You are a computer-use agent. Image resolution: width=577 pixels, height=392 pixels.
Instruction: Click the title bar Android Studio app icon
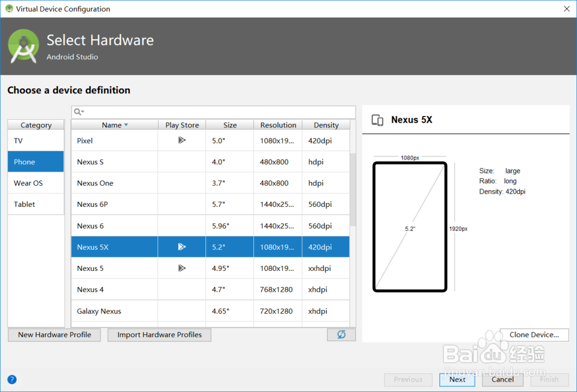(x=9, y=9)
